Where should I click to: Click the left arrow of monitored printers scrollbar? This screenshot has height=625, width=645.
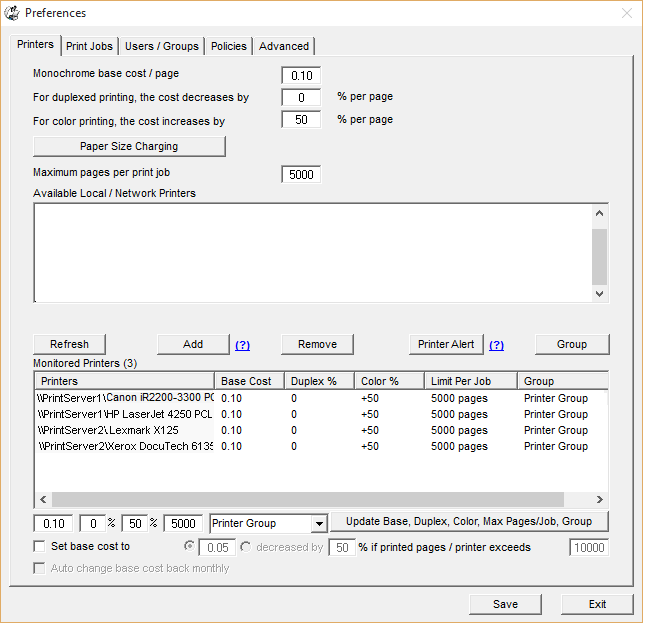coord(43,500)
